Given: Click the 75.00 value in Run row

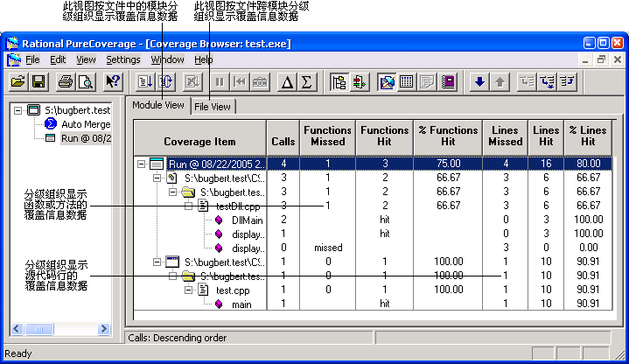Looking at the screenshot, I should pos(449,164).
